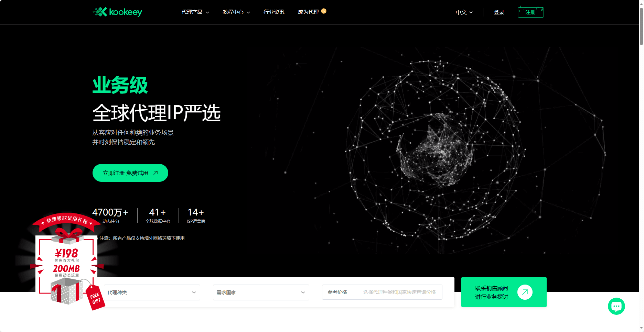This screenshot has height=332, width=644.
Task: Open the 成为代理 menu item
Action: (x=308, y=12)
